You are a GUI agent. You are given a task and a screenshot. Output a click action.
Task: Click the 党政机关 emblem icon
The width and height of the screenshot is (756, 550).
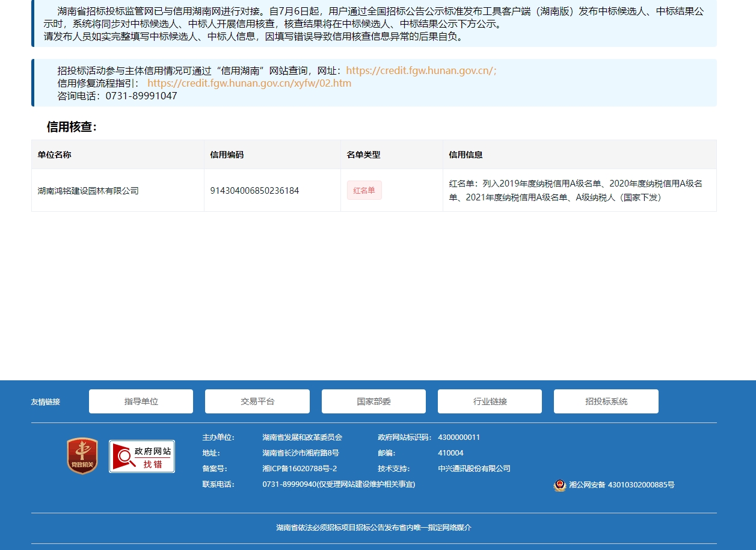click(x=82, y=456)
